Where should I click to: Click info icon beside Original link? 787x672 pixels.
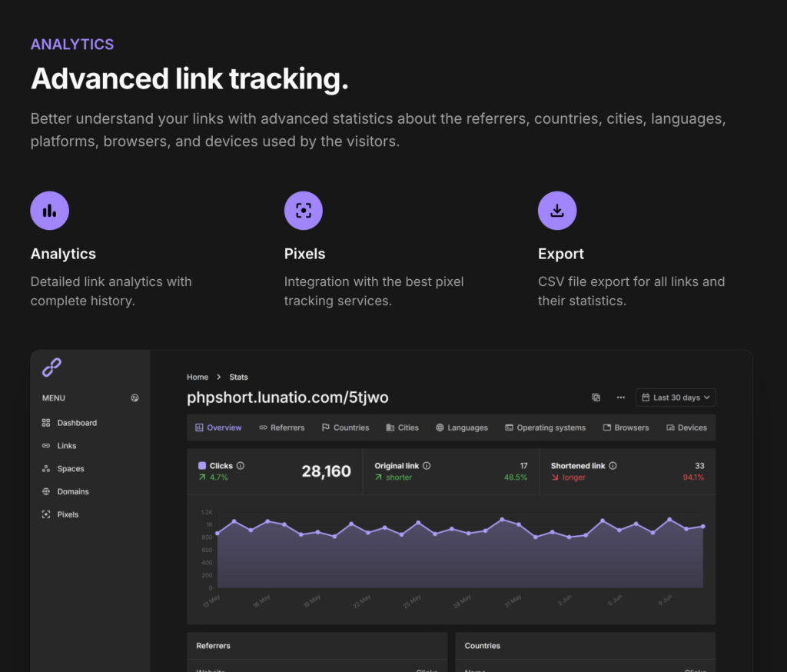(427, 466)
